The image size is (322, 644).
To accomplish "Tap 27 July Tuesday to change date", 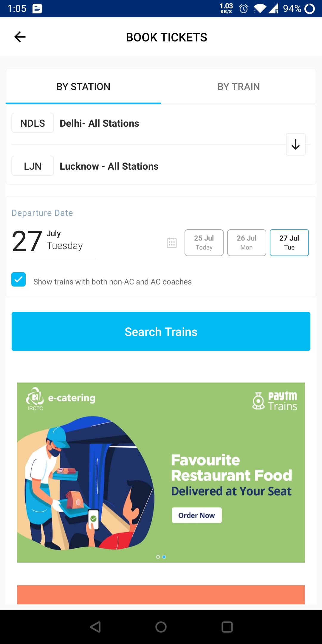I will (x=48, y=241).
